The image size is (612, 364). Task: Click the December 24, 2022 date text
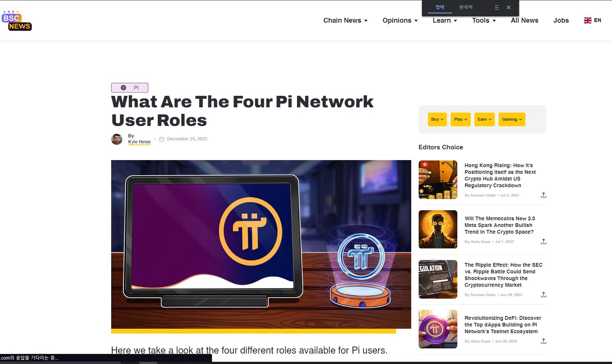pos(187,139)
